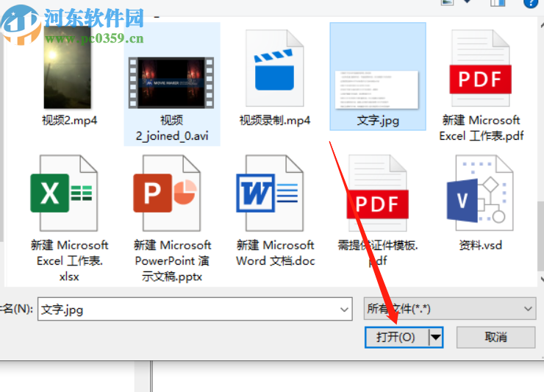Select the 视频2.mp4 video thumbnail
The image size is (544, 392).
coord(68,68)
